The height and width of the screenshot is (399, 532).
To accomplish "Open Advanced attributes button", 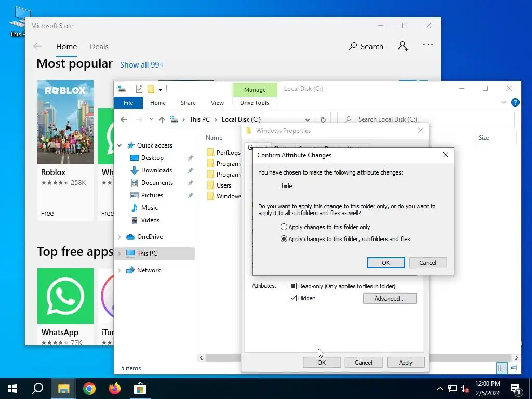I will tap(390, 299).
